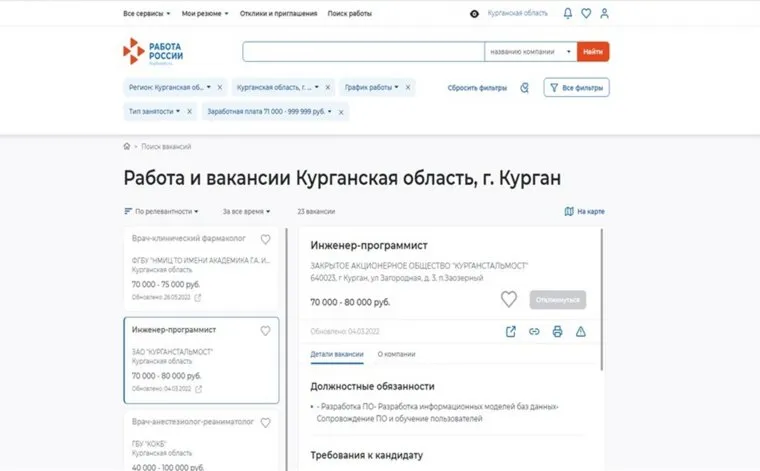The image size is (760, 471).
Task: Open notifications bell icon
Action: (x=568, y=14)
